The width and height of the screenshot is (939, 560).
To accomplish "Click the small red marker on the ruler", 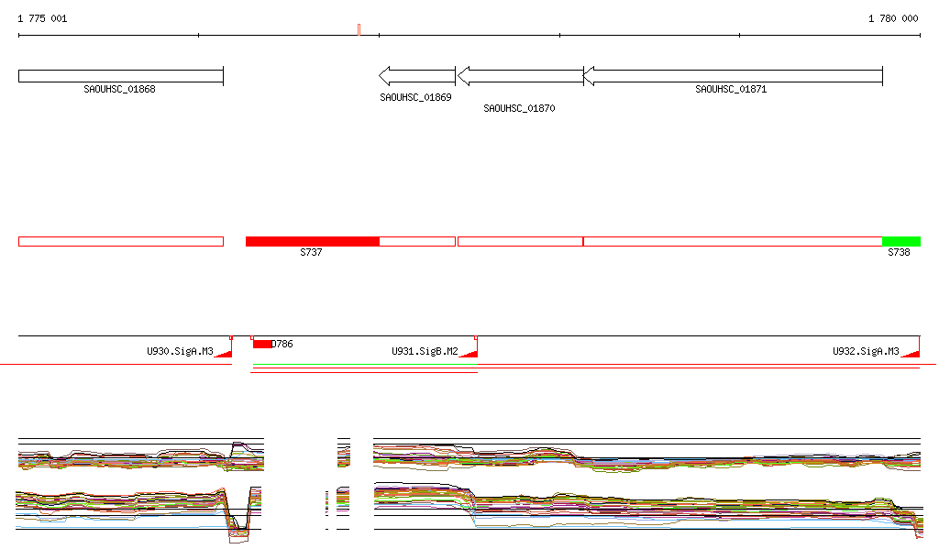I will [359, 30].
